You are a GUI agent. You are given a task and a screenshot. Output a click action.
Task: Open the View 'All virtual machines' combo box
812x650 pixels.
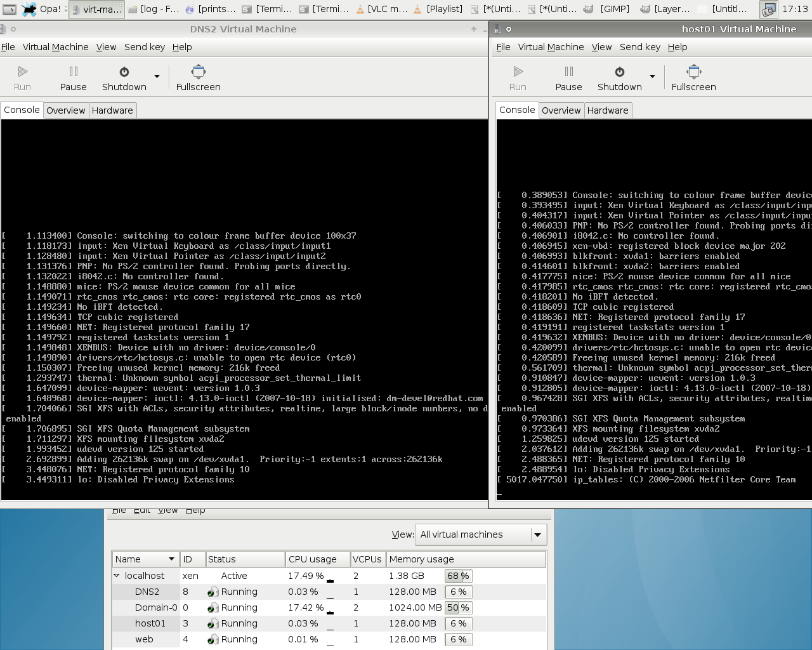coord(480,534)
